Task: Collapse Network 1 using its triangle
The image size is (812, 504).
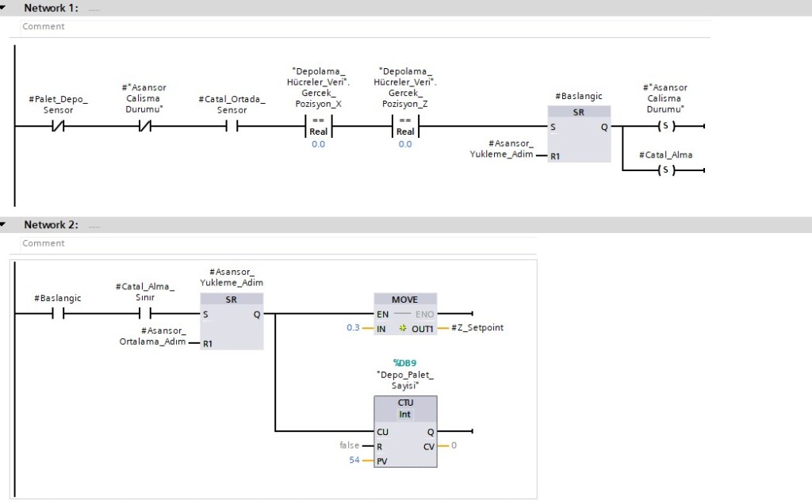Action: 5,8
